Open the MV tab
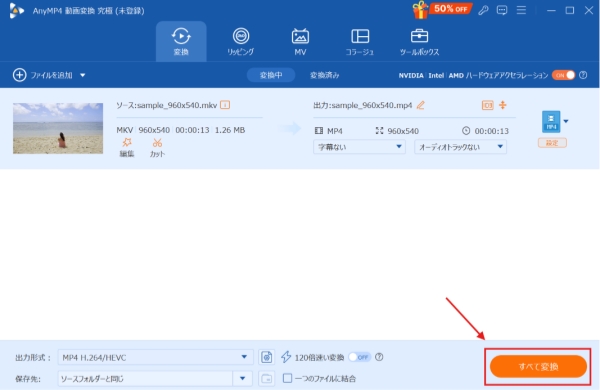600x390 pixels. coord(300,41)
